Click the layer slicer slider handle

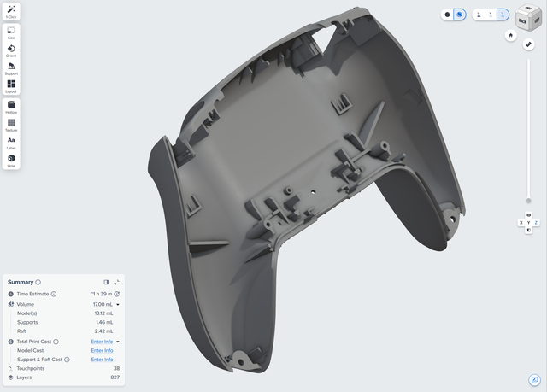tap(528, 201)
